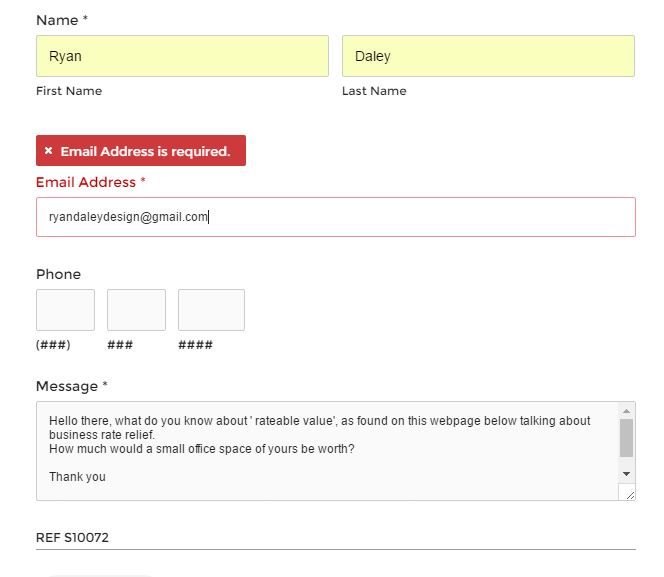Click inside the Message text area

tap(327, 451)
